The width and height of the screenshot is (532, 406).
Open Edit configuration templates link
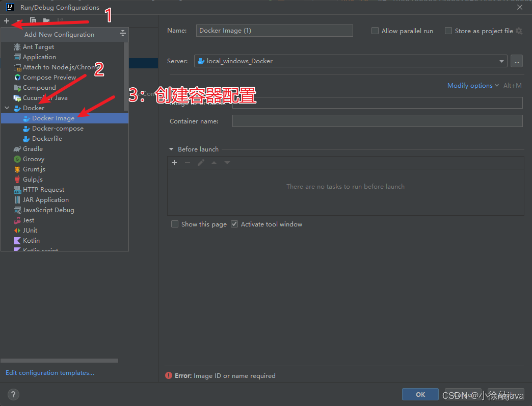coord(50,373)
